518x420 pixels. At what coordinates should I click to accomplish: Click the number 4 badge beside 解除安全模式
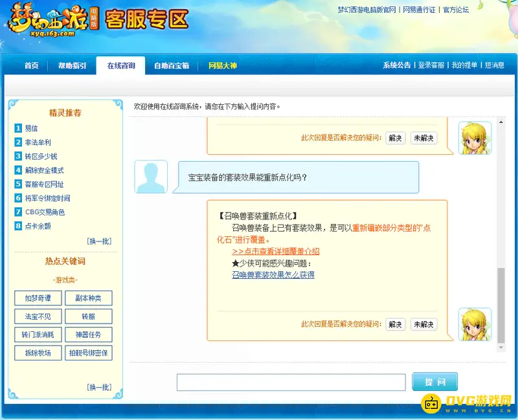click(18, 170)
